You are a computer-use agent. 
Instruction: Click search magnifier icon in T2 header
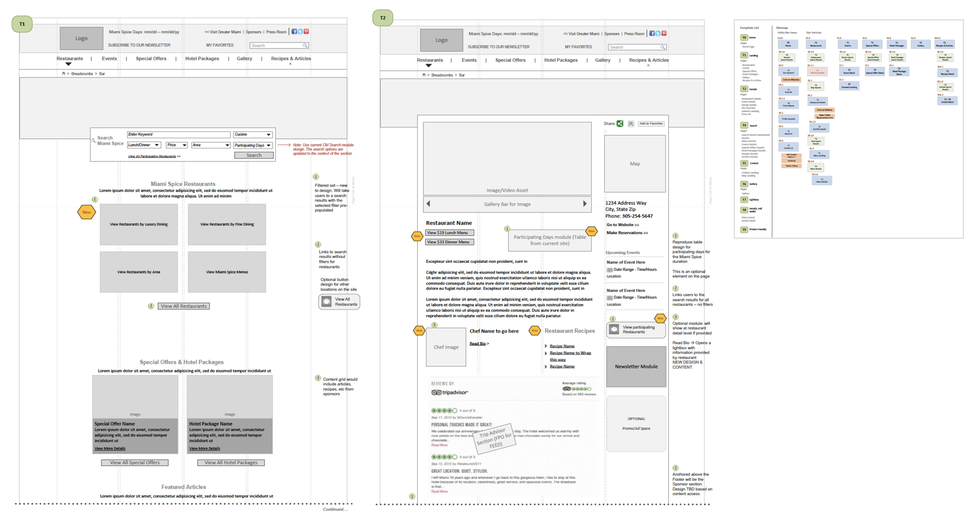662,47
